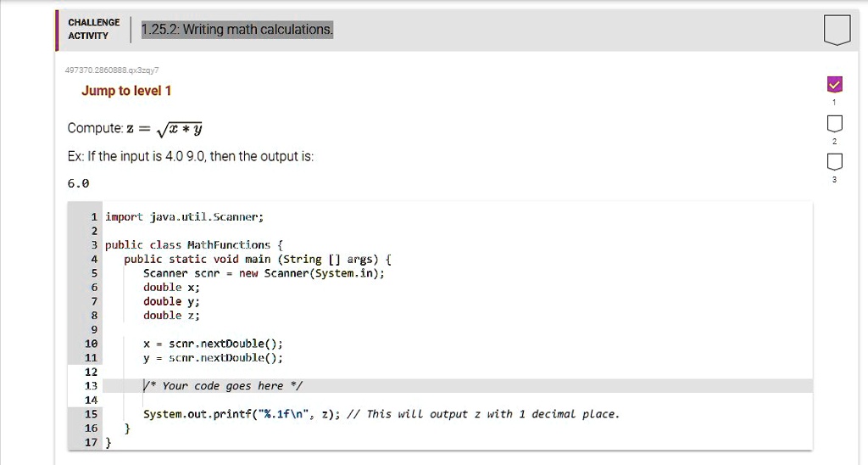Screen dimensions: 868x465
Task: Click the 'import java.util.Scanner;' code line
Action: [184, 216]
